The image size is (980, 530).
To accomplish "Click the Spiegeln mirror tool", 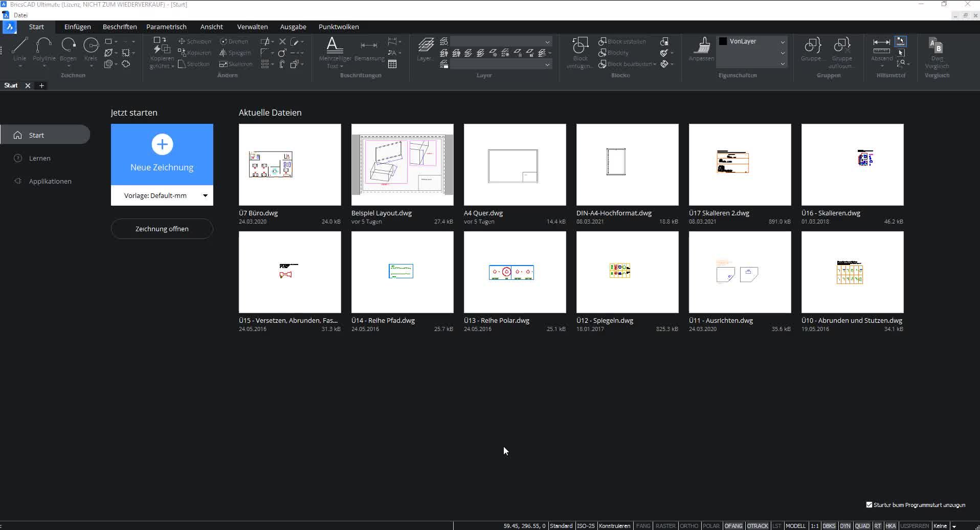I will point(235,53).
